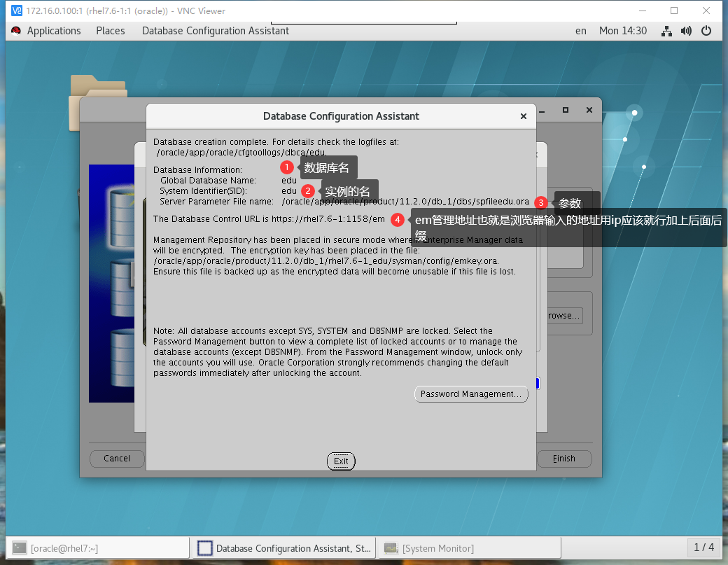Click the Exit button
Image resolution: width=728 pixels, height=565 pixels.
coord(341,461)
